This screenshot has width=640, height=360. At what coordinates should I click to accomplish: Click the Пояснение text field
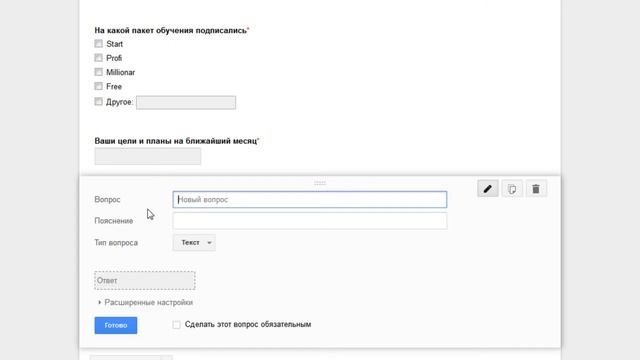(x=310, y=221)
